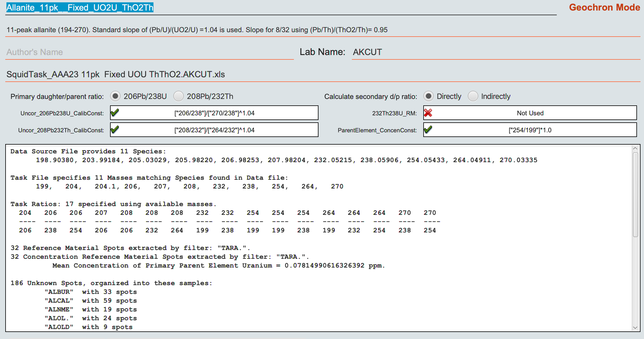Image resolution: width=644 pixels, height=339 pixels.
Task: Click the expression field containing ["206/238"]/["270/238"]^1.04
Action: [x=215, y=113]
